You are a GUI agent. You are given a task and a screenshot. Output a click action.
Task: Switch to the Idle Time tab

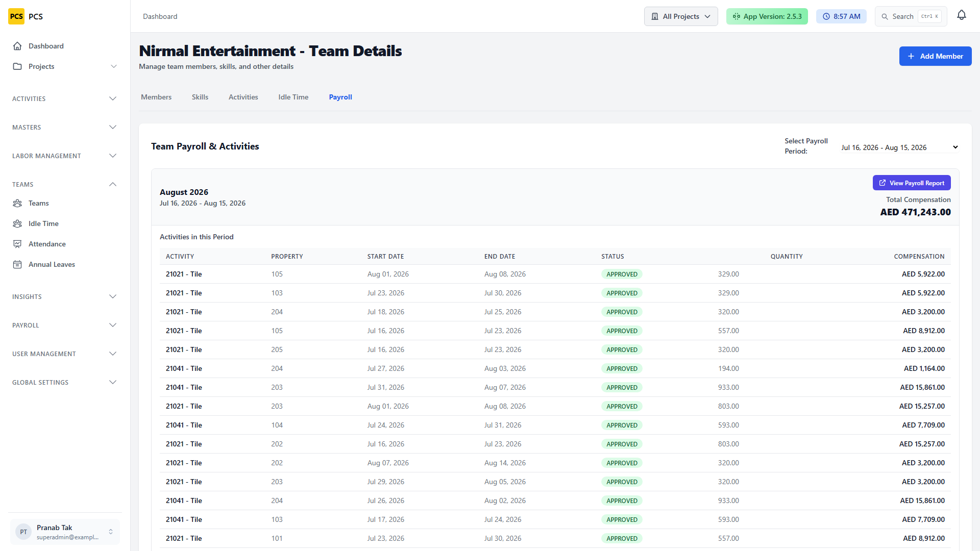click(x=293, y=97)
